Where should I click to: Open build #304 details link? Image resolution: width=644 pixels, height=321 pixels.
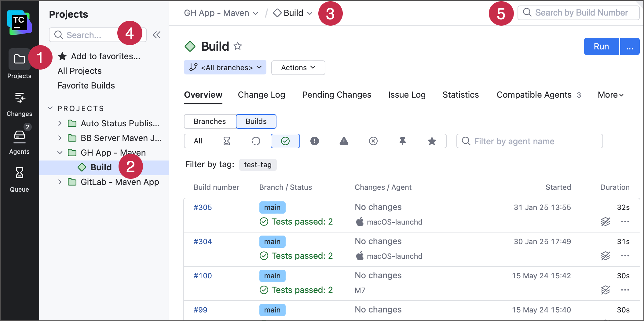(x=203, y=241)
